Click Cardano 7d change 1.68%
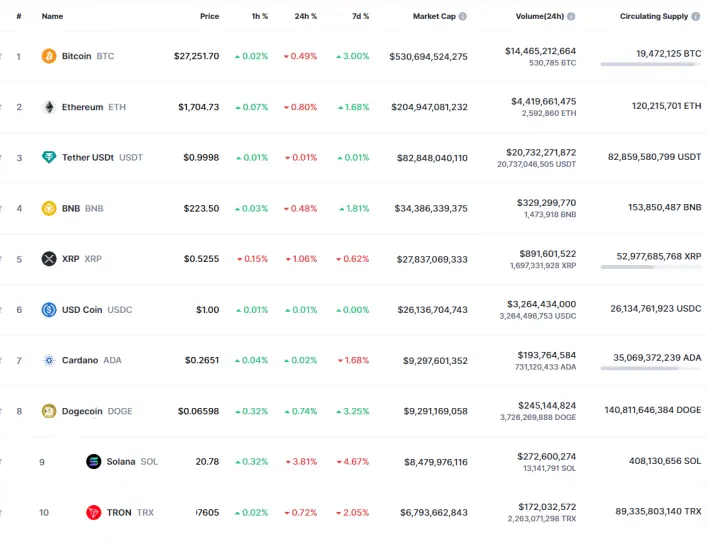This screenshot has width=707, height=544. [354, 360]
